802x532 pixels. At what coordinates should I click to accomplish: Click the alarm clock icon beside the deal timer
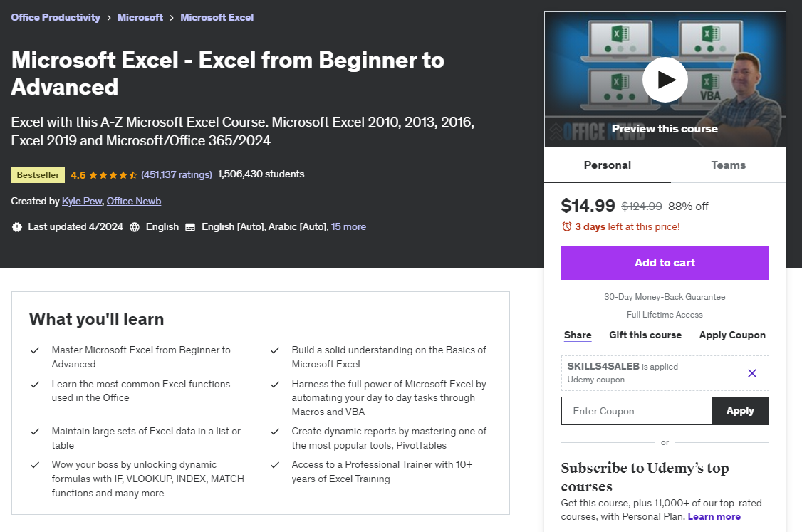click(x=568, y=226)
